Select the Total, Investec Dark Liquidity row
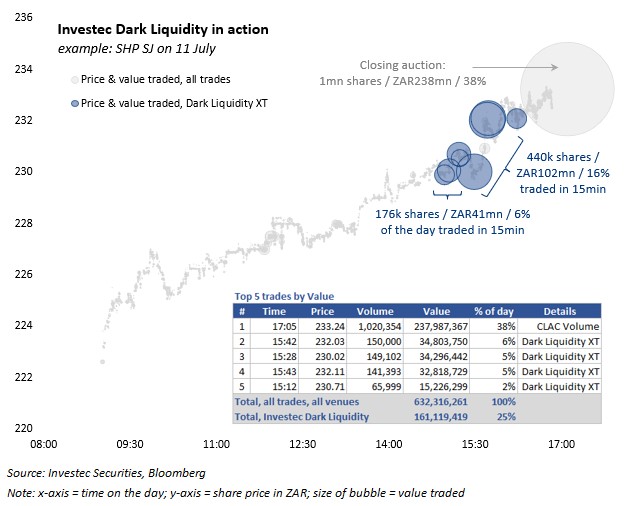 tap(417, 417)
